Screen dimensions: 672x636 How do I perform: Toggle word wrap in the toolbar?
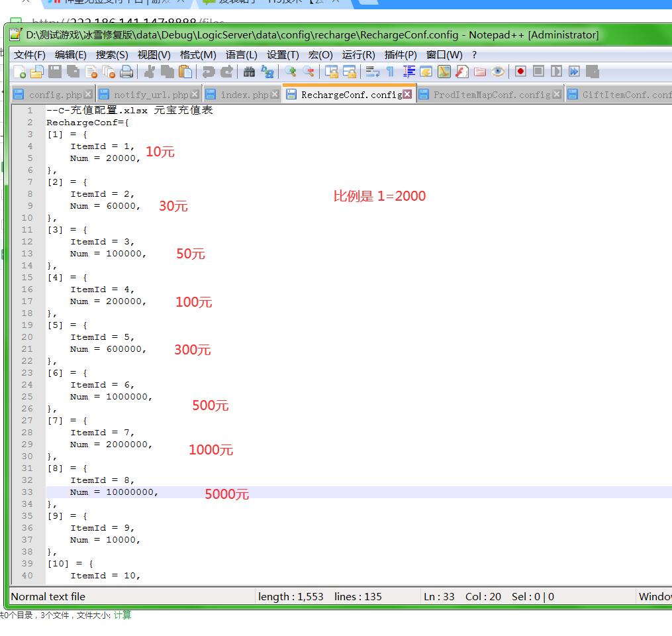(x=372, y=72)
